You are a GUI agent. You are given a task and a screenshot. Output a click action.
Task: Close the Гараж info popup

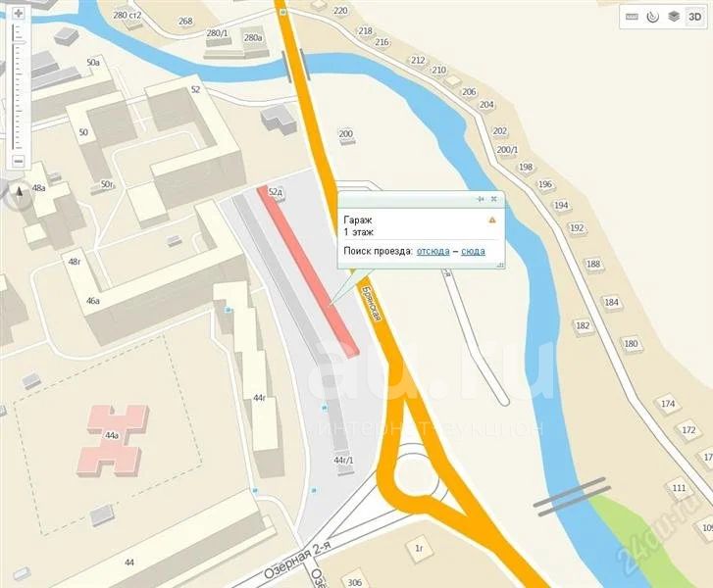[494, 199]
